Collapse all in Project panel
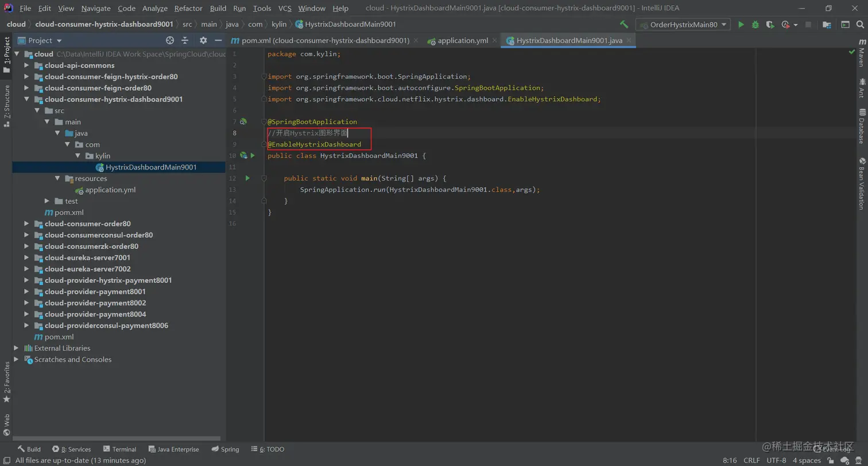868x466 pixels. (x=185, y=40)
